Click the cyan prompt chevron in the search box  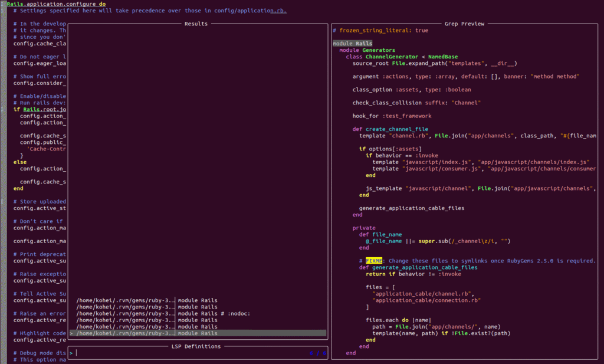(x=71, y=353)
